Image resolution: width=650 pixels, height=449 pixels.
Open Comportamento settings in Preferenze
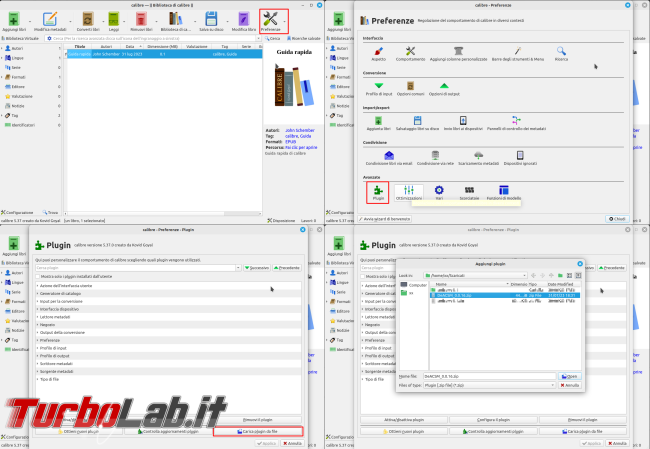pyautogui.click(x=410, y=54)
